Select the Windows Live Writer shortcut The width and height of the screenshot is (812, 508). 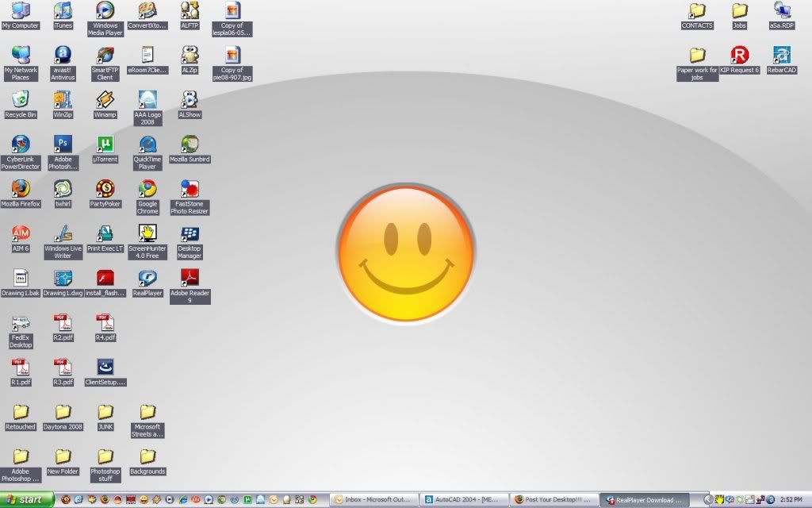63,242
